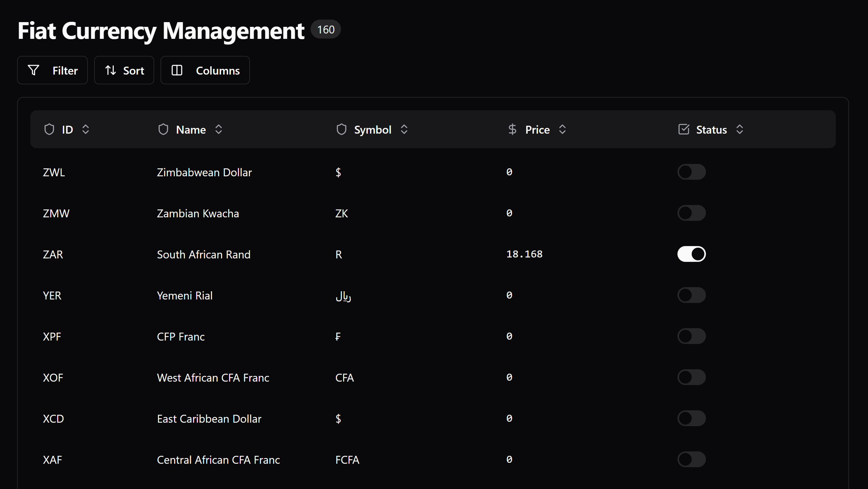Click the funnel Filter icon
Screen dimensions: 868x489
click(x=33, y=70)
